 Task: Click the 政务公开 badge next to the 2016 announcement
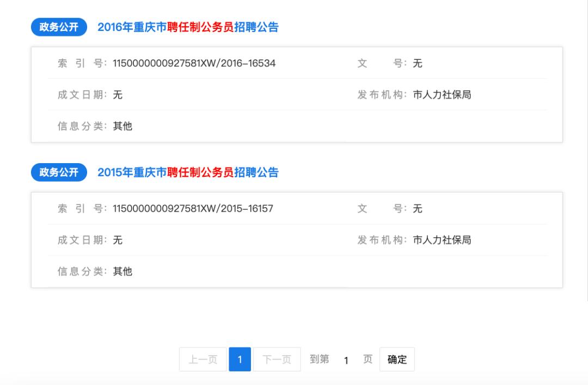click(x=57, y=26)
